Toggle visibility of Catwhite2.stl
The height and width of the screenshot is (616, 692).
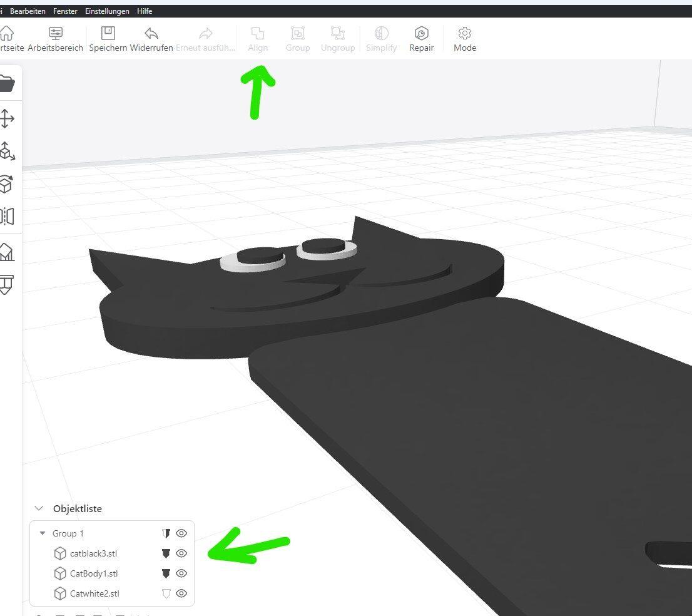coord(181,593)
